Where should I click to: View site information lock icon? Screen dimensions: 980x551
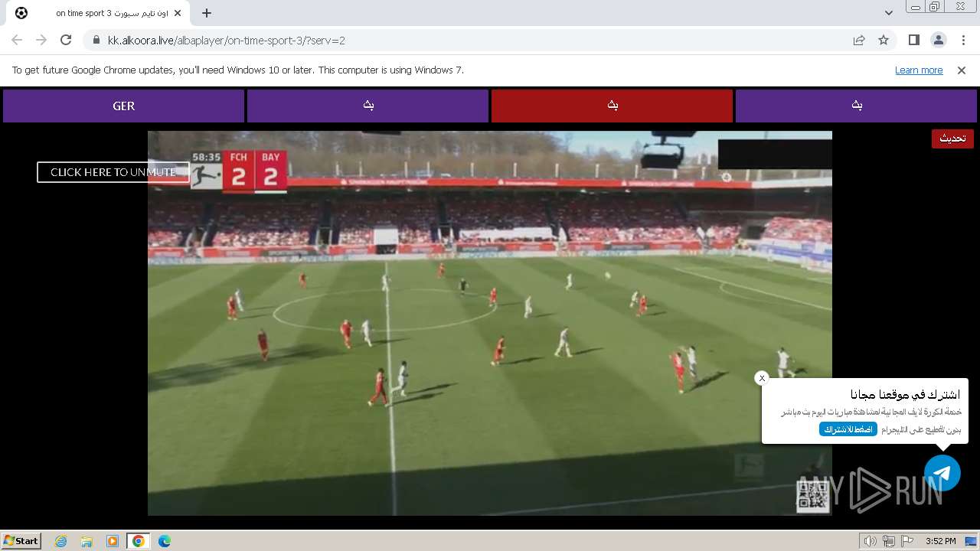point(96,41)
